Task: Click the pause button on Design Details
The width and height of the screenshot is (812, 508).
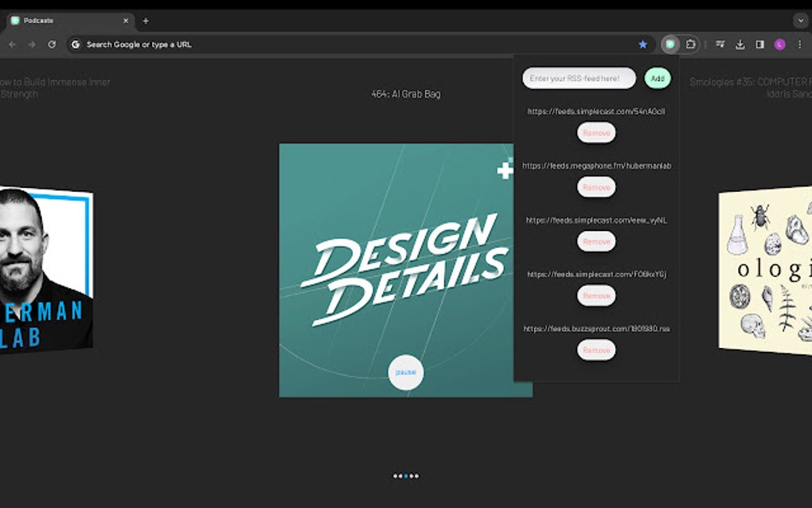Action: (405, 373)
